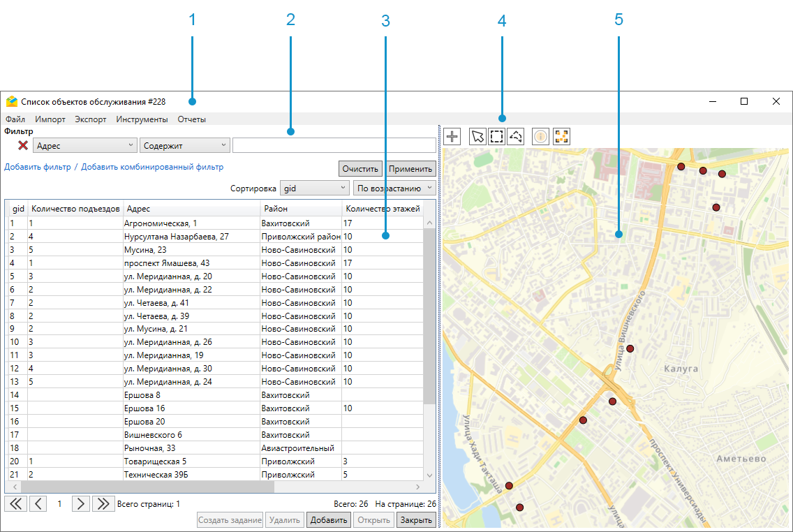
Task: Open the 'Импорт' menu
Action: pos(50,119)
